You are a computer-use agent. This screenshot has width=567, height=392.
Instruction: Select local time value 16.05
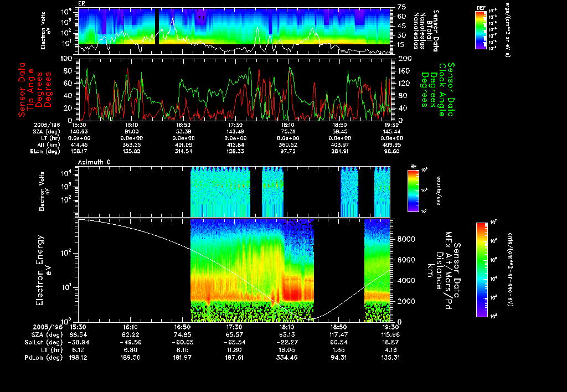click(286, 350)
